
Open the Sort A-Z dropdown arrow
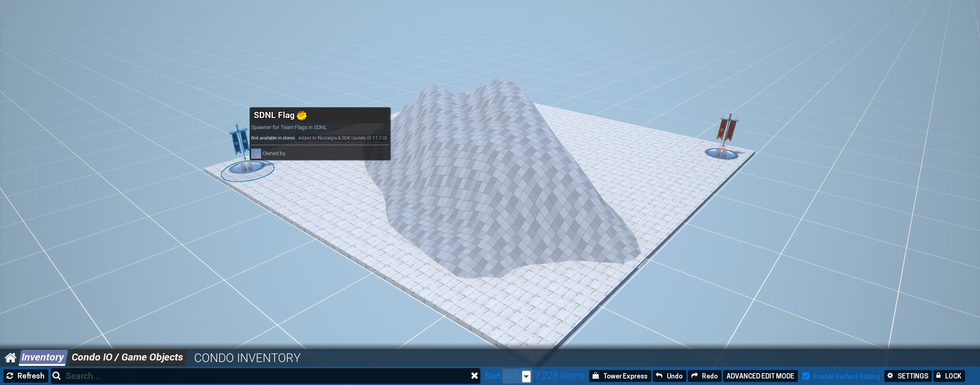pyautogui.click(x=526, y=376)
